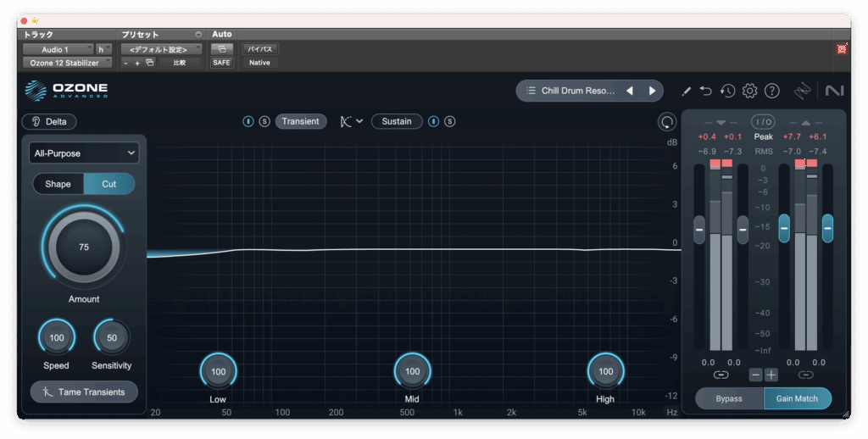Click the Amount knob set to 75
Viewport: 868px width, 439px height.
pyautogui.click(x=83, y=247)
